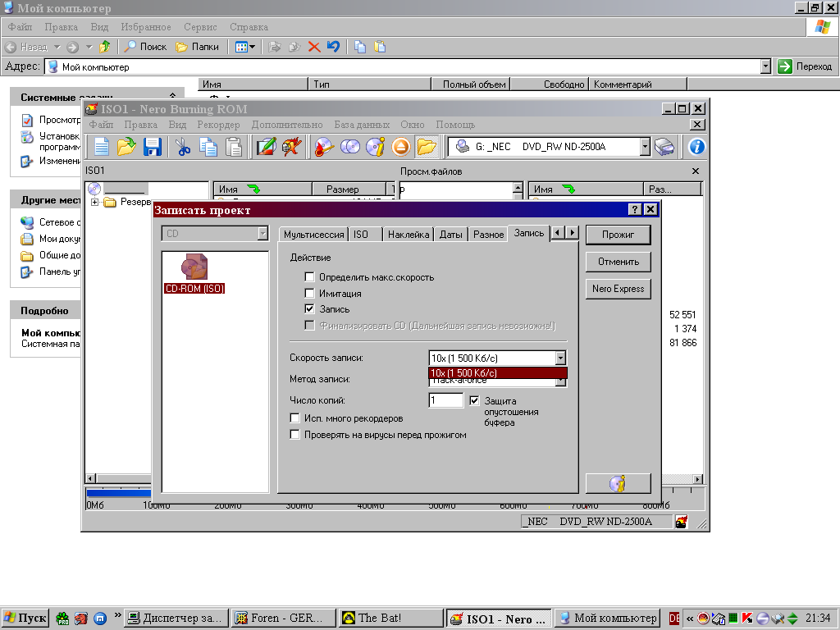Open the Скорость записи dropdown arrow

pos(560,358)
